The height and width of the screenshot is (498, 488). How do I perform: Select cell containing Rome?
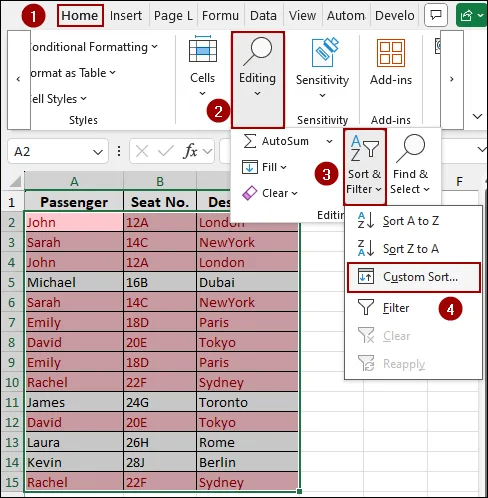point(247,442)
